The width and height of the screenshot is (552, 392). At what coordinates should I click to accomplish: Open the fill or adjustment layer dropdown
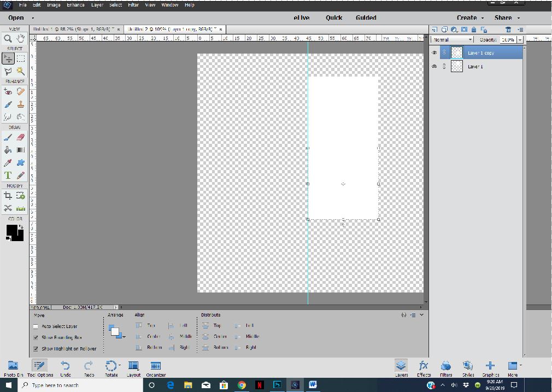[x=454, y=30]
